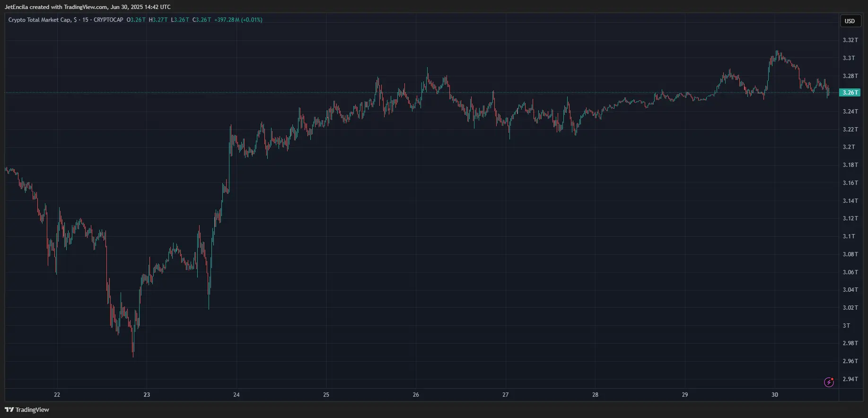Viewport: 868px width, 418px height.
Task: Select date 26 on the time axis
Action: tap(416, 395)
